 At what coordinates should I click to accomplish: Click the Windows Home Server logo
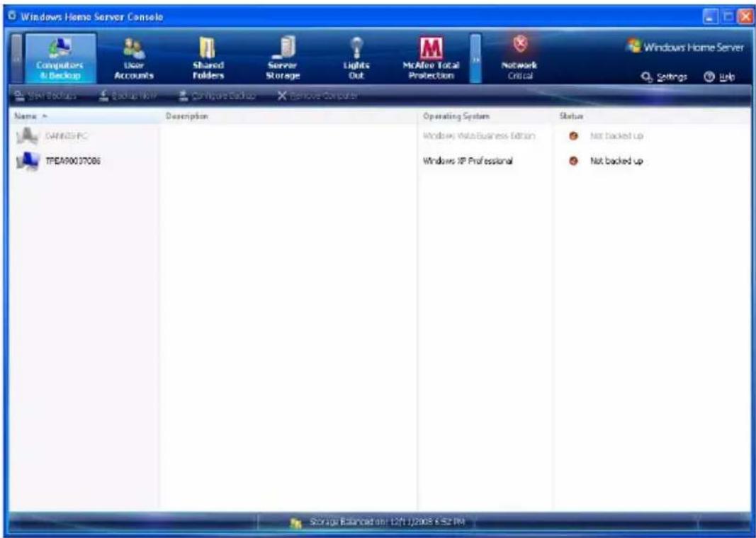click(x=684, y=47)
